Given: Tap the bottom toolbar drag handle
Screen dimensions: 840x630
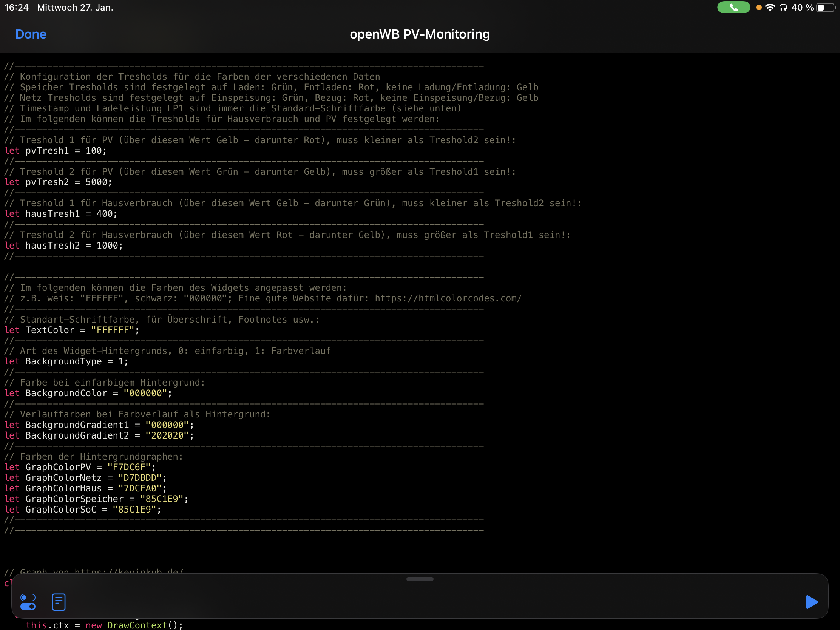Looking at the screenshot, I should click(420, 579).
